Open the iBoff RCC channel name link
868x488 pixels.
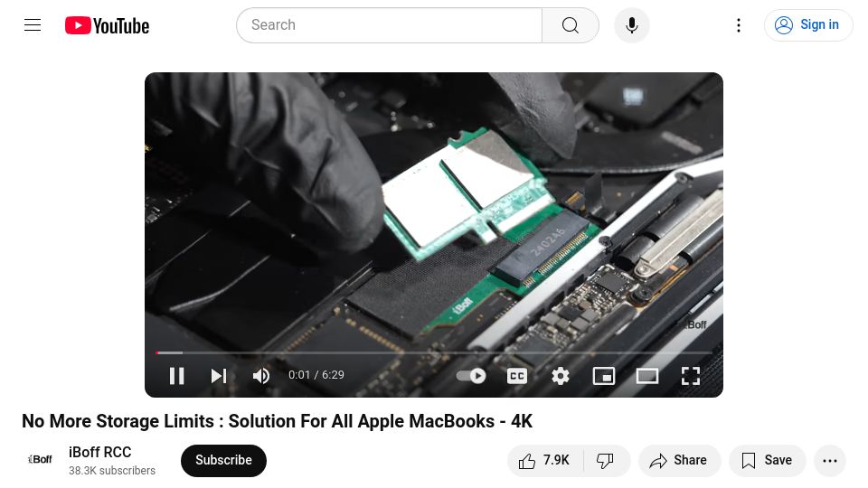click(x=99, y=452)
